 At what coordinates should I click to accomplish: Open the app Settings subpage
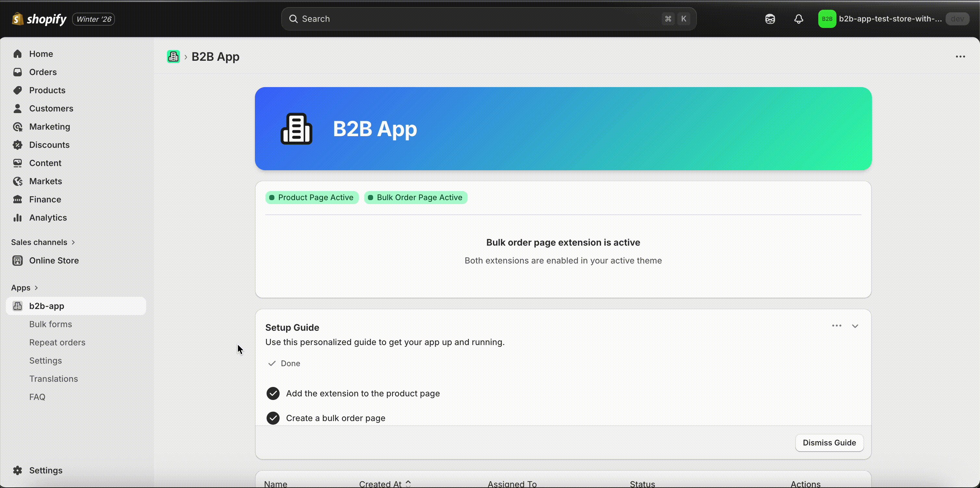coord(46,361)
